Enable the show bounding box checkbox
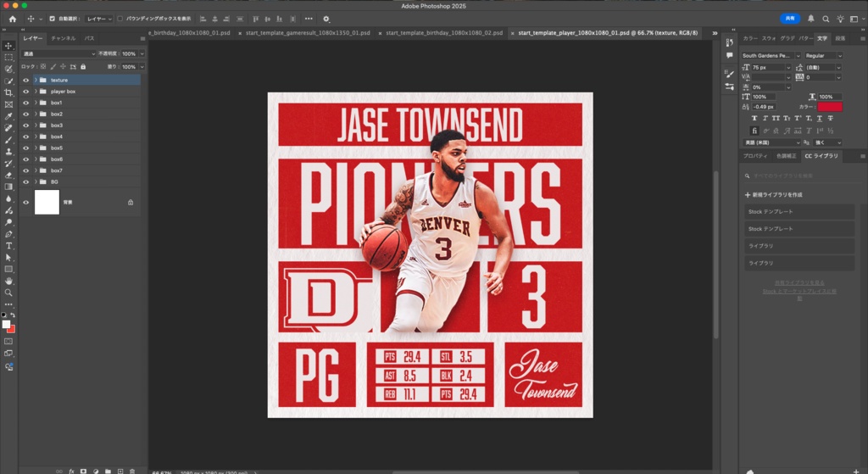 (120, 19)
